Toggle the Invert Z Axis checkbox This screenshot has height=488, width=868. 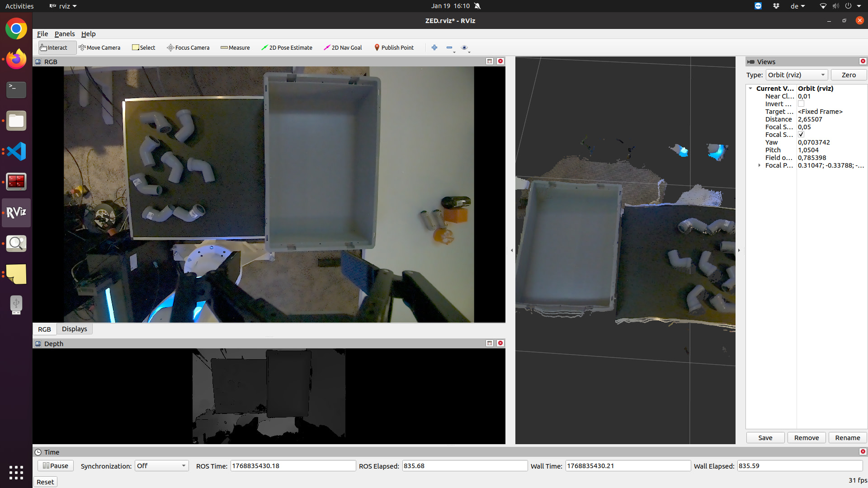[x=801, y=104]
